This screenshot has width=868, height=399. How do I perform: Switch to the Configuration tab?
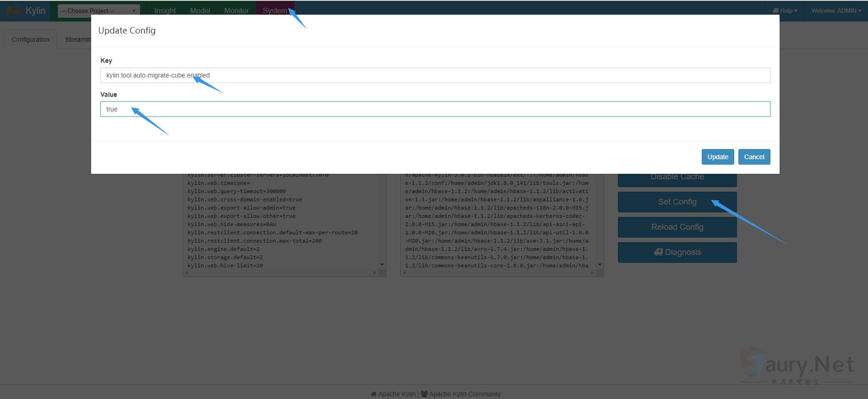tap(30, 39)
